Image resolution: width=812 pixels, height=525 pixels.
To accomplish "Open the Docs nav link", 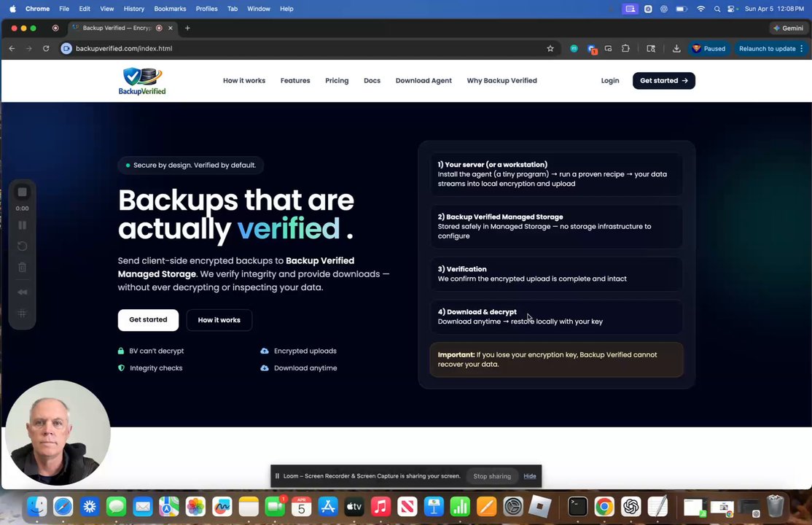I will click(372, 81).
